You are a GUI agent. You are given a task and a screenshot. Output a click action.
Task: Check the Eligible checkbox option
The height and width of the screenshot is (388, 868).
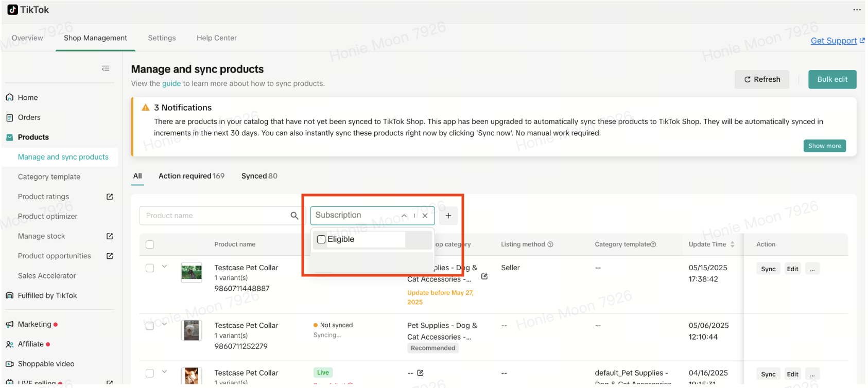click(321, 239)
